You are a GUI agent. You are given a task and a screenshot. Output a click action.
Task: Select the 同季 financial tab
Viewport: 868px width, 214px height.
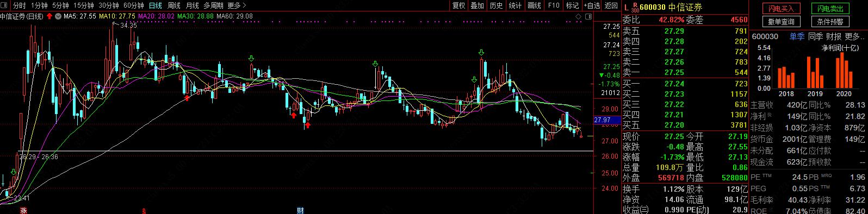pyautogui.click(x=815, y=36)
